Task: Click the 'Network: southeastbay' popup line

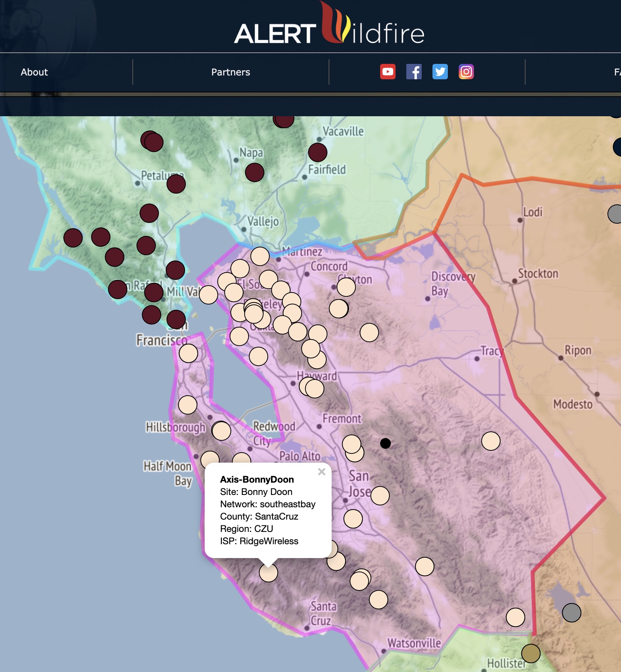Action: (267, 504)
